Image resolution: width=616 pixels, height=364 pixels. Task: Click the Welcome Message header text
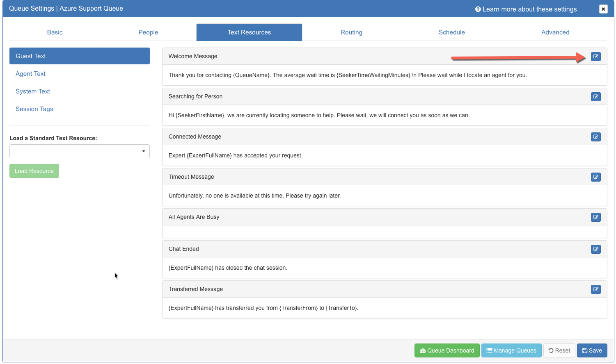193,56
